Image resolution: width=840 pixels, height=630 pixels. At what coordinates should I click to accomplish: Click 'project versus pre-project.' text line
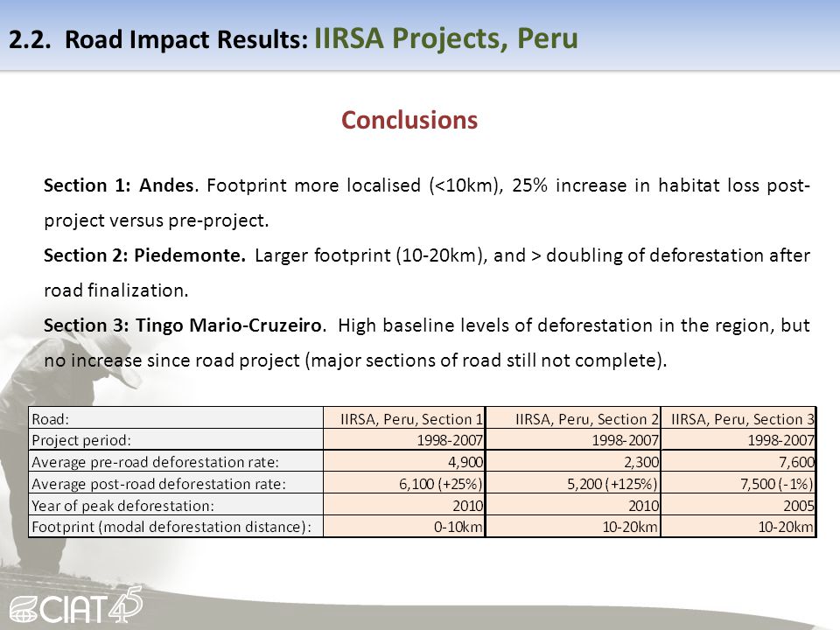(x=157, y=220)
